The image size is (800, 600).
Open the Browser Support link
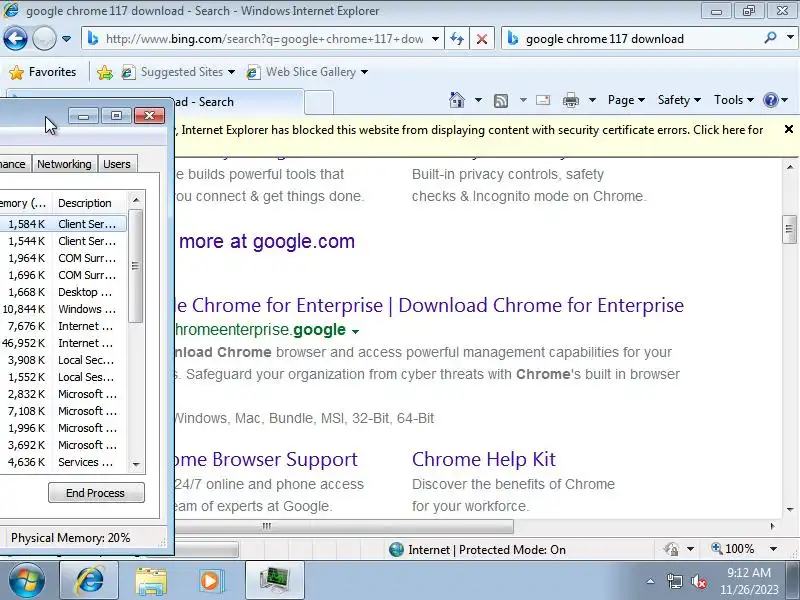tap(266, 459)
